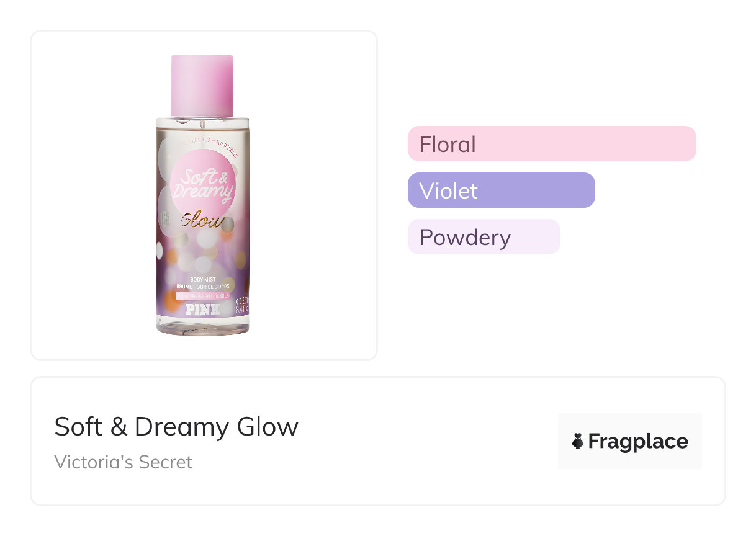The height and width of the screenshot is (536, 756).
Task: Click the word Floral
Action: (448, 145)
